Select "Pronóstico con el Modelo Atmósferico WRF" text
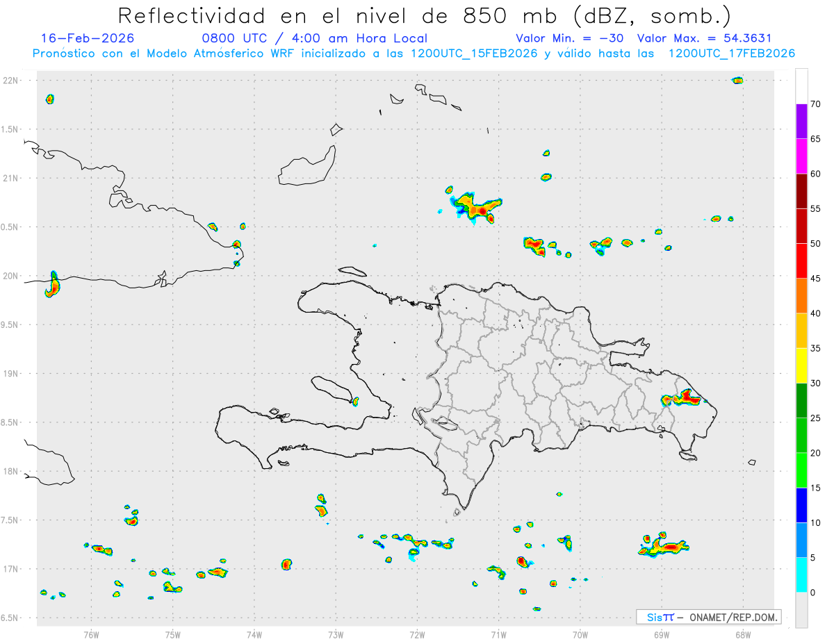This screenshot has width=834, height=644. pos(164,53)
